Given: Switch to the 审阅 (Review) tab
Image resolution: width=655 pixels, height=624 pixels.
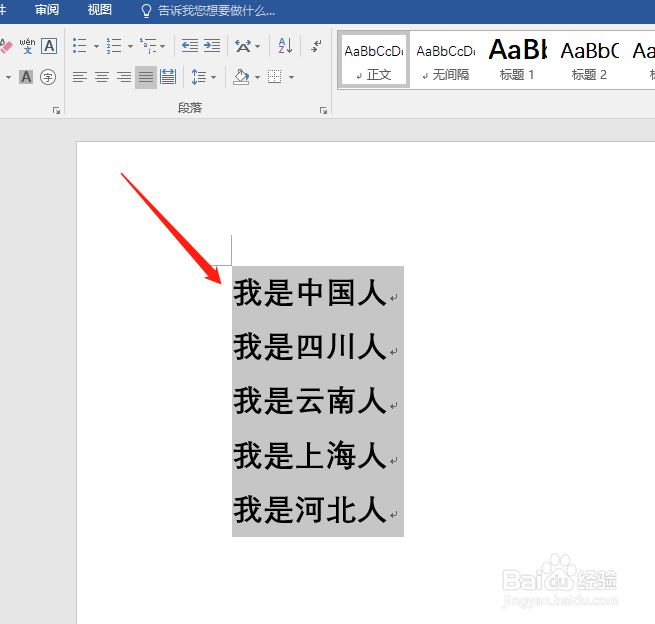Looking at the screenshot, I should click(47, 10).
